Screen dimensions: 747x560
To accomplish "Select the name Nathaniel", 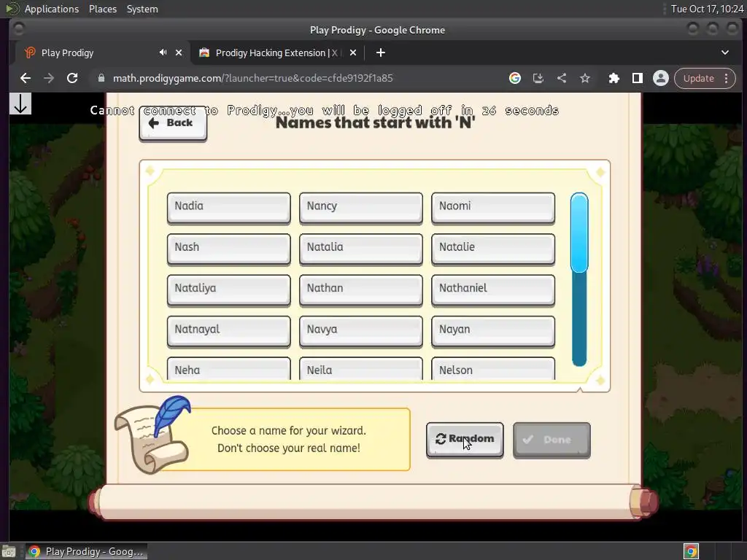I will click(x=493, y=289).
